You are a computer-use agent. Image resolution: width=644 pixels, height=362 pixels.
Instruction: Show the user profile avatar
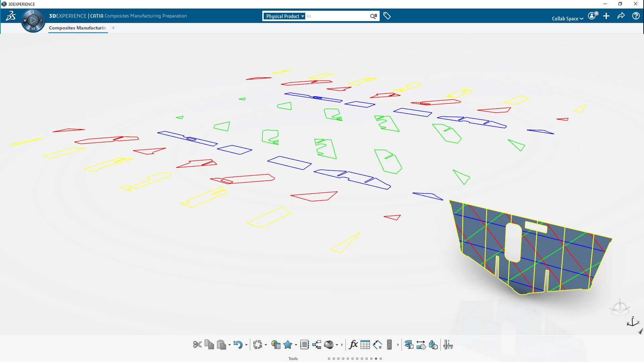click(x=592, y=16)
